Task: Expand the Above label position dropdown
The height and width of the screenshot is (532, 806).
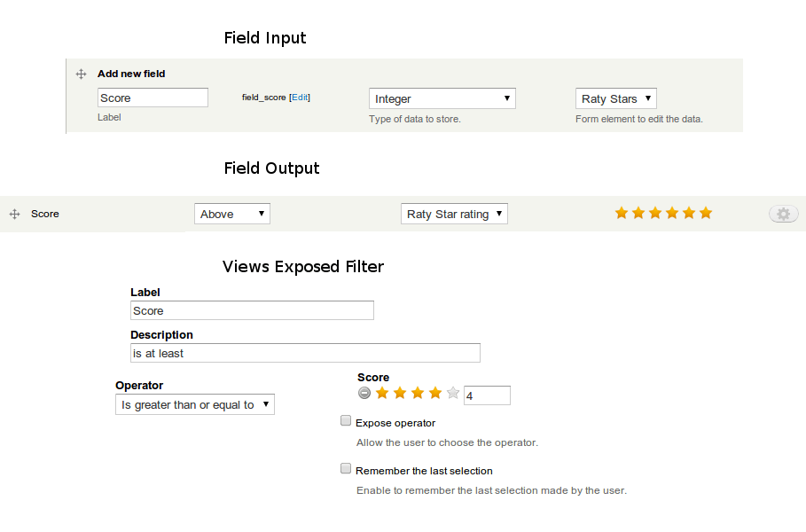Action: pyautogui.click(x=232, y=214)
